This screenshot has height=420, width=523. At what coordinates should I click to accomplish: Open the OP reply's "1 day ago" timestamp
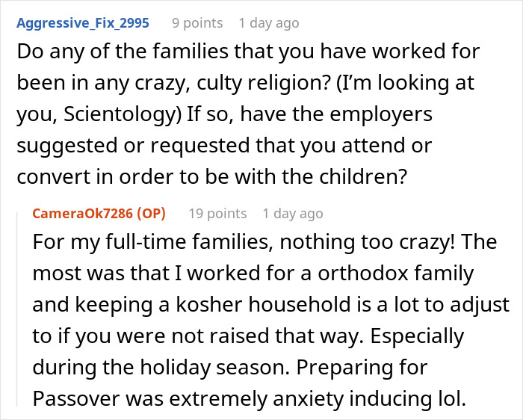tap(292, 214)
